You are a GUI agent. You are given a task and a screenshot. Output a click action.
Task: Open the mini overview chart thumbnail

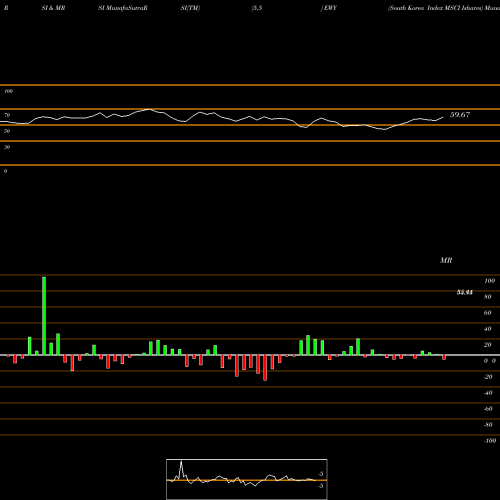247,479
